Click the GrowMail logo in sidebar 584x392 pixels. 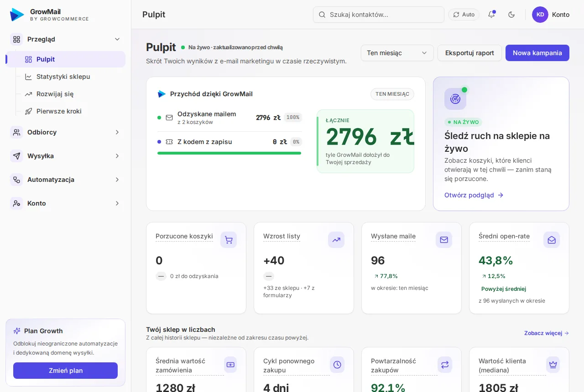point(17,15)
